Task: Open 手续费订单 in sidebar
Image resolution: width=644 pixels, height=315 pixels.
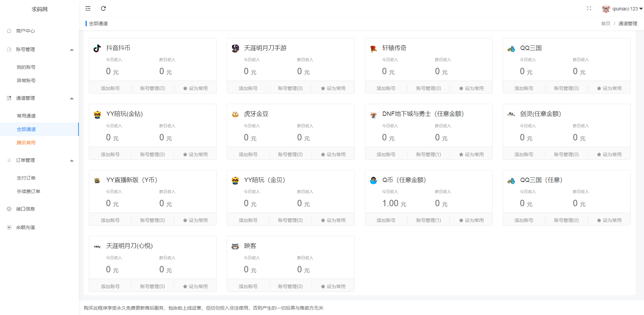Action: click(29, 191)
